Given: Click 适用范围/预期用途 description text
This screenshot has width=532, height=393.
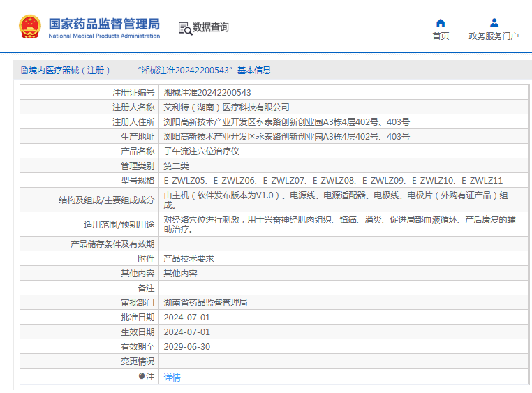Looking at the screenshot, I should coord(339,225).
